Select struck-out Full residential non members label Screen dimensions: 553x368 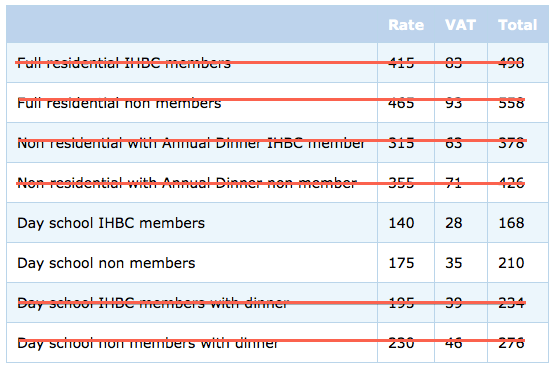119,103
